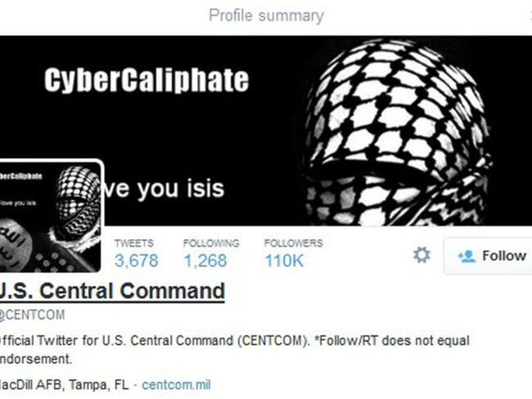Viewport: 532px width, 399px height.
Task: View the 3,678 tweets count
Action: click(137, 261)
